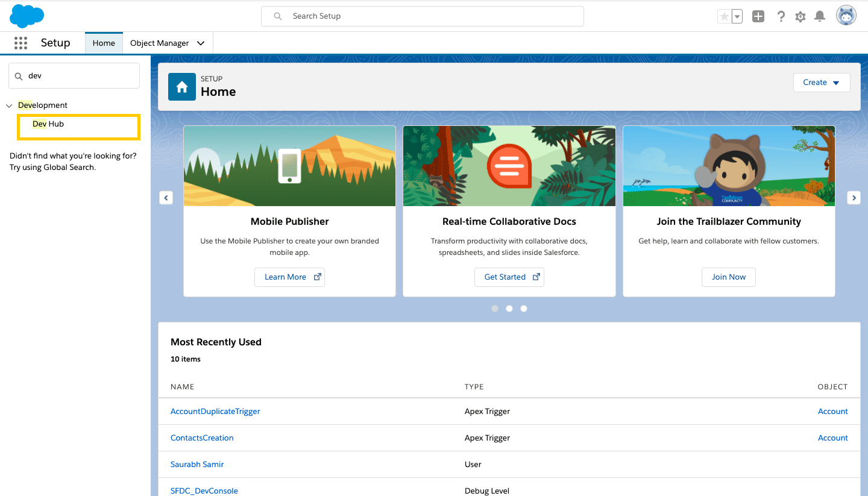Open the Object Manager tab chevron
This screenshot has height=496, width=868.
click(x=201, y=43)
